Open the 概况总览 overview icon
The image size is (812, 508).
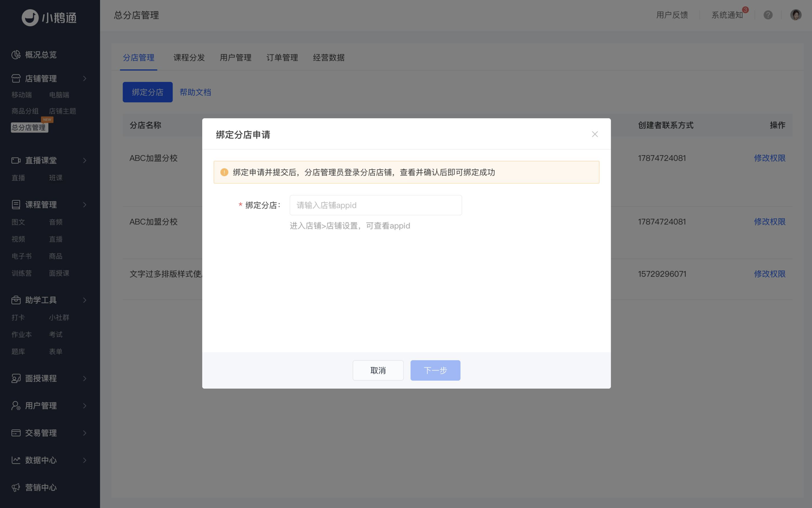click(x=16, y=55)
